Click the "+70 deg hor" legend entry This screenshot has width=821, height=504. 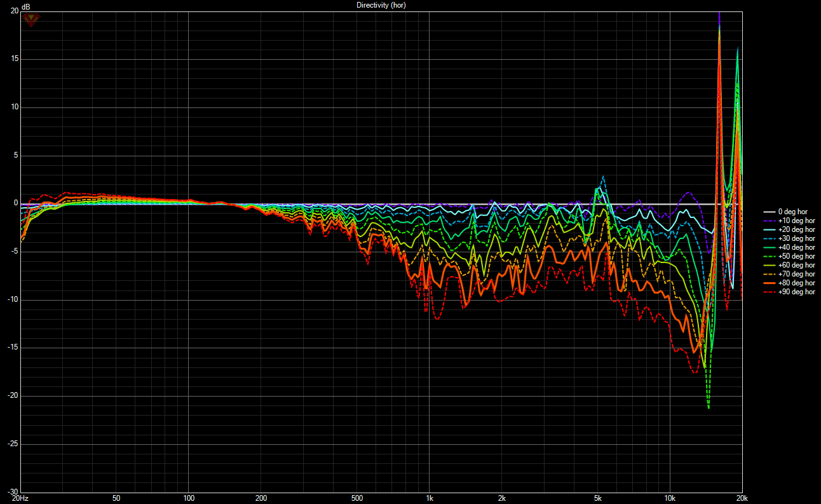click(x=789, y=274)
